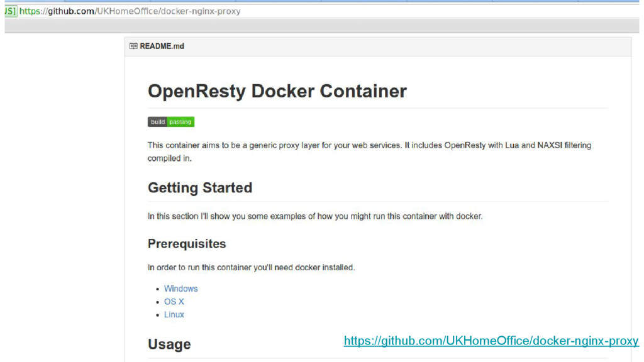This screenshot has width=644, height=362.
Task: Click the 'compiled in.' text ending the description
Action: (x=169, y=158)
